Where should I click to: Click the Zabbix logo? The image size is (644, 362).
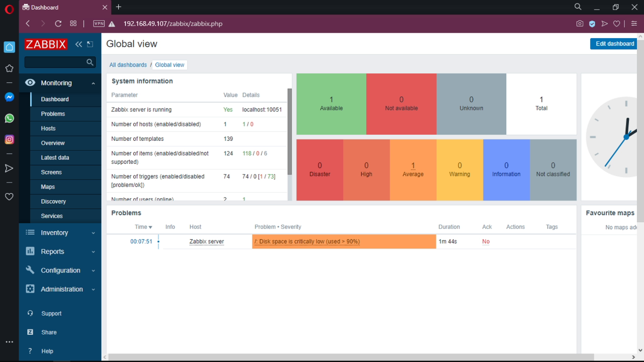click(x=46, y=44)
